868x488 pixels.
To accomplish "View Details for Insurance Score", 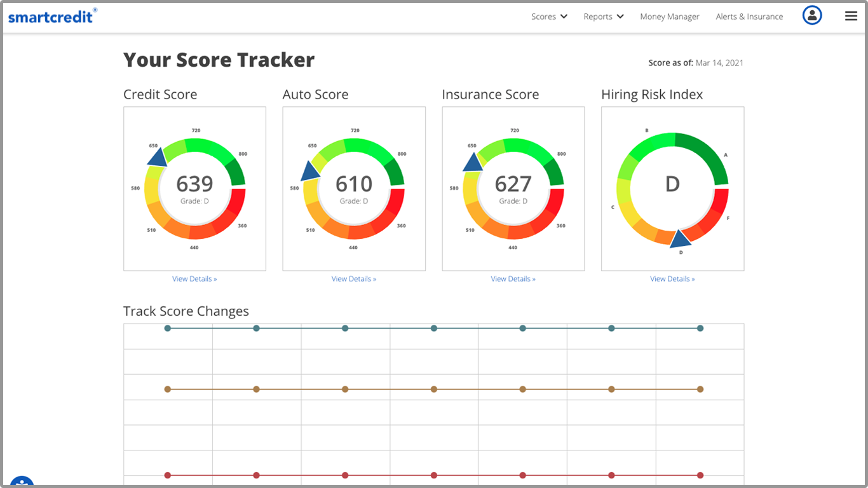I will click(513, 279).
